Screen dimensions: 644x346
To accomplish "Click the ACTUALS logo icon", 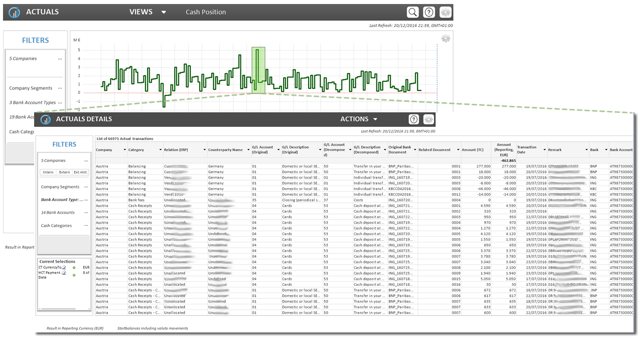I will (x=14, y=12).
